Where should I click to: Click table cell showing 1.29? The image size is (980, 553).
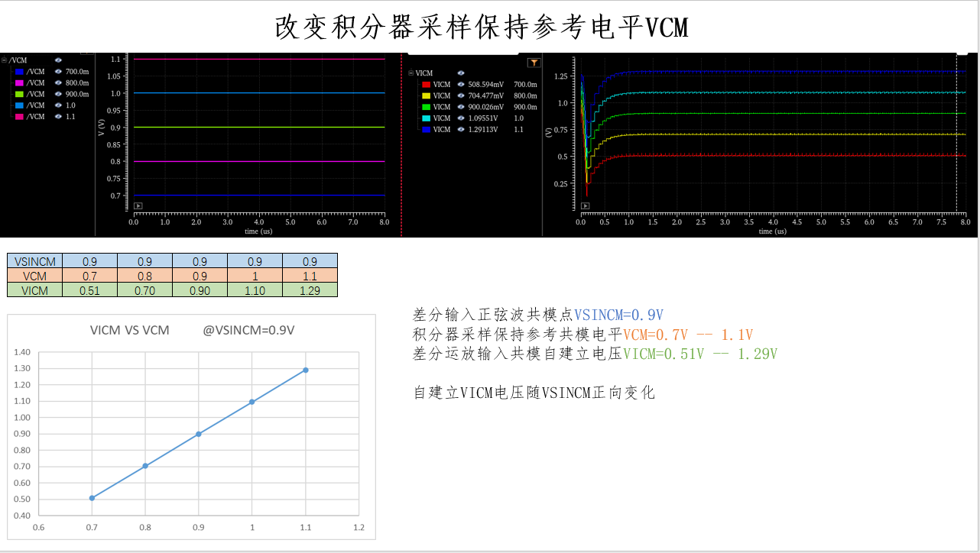[310, 290]
